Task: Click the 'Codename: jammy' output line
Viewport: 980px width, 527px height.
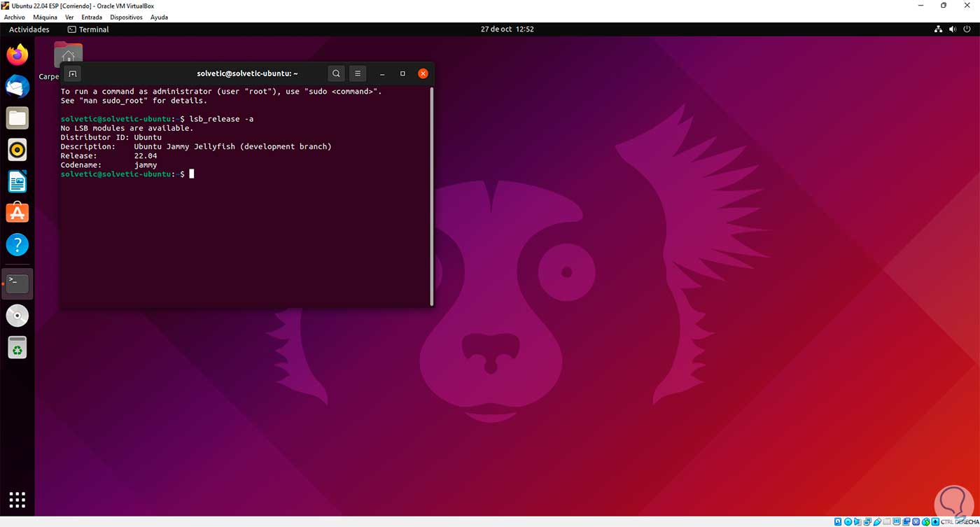Action: tap(108, 164)
